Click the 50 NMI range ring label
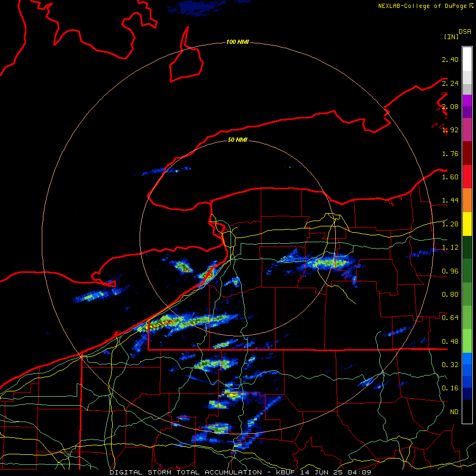This screenshot has height=476, width=476. [237, 140]
